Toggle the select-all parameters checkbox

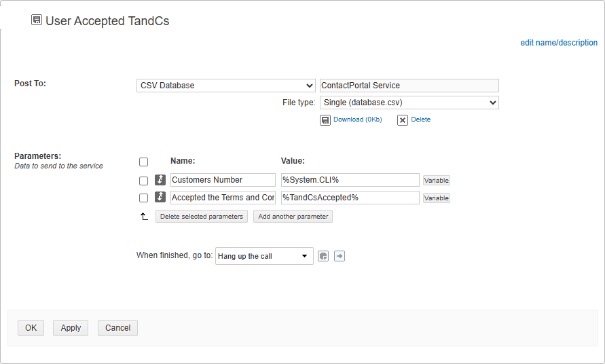pos(143,162)
